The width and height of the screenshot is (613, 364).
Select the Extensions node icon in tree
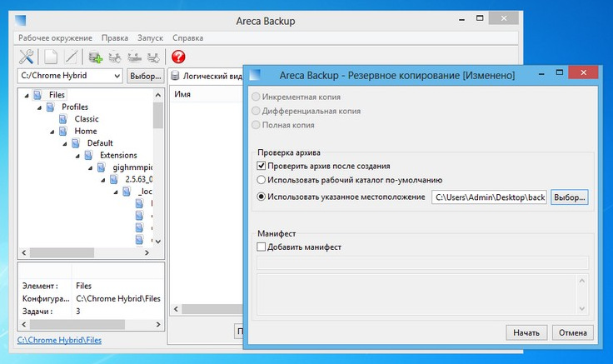point(89,155)
